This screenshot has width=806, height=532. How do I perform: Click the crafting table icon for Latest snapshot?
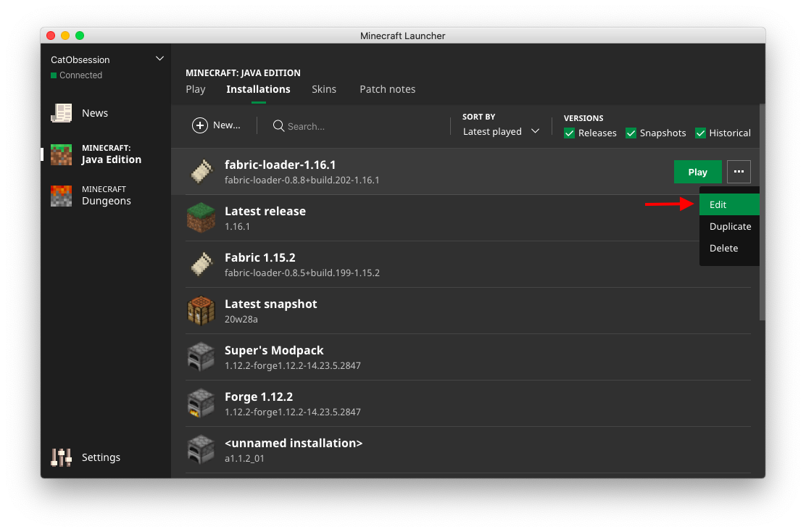[201, 311]
